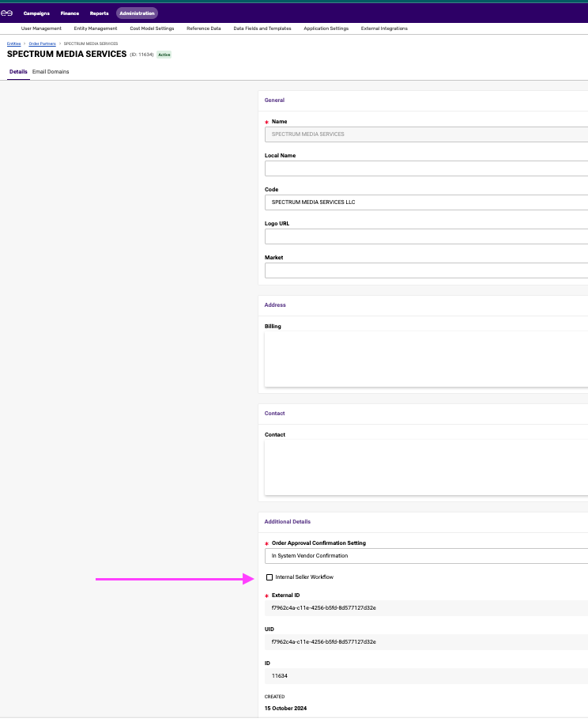Open Application Settings
This screenshot has width=588, height=726.
click(326, 28)
